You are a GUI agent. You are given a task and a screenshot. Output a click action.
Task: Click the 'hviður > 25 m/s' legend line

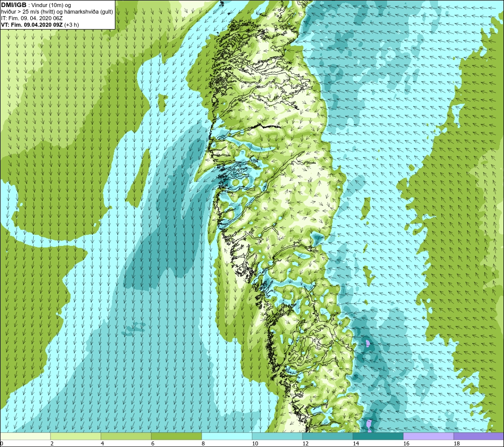click(57, 12)
